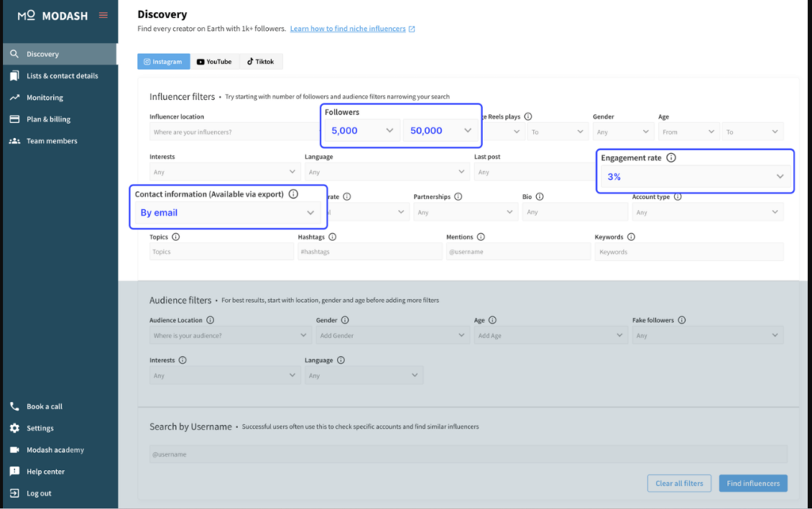Click the Help center chat icon
Image resolution: width=812 pixels, height=509 pixels.
(x=14, y=471)
